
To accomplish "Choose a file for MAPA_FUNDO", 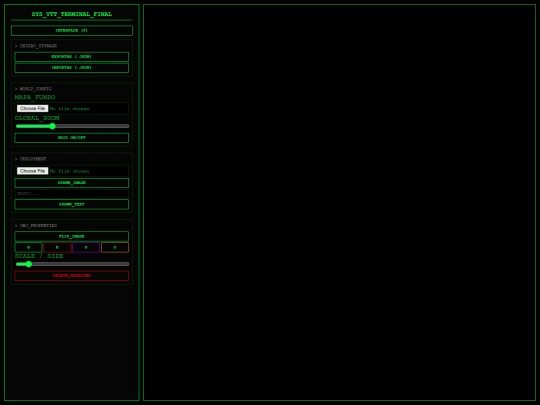I will click(x=32, y=108).
